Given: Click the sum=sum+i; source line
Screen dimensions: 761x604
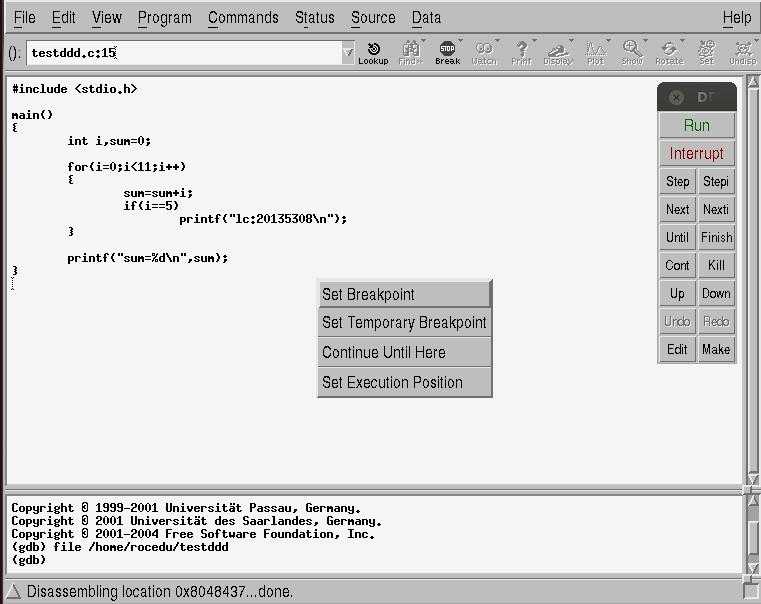Looking at the screenshot, I should (x=158, y=193).
